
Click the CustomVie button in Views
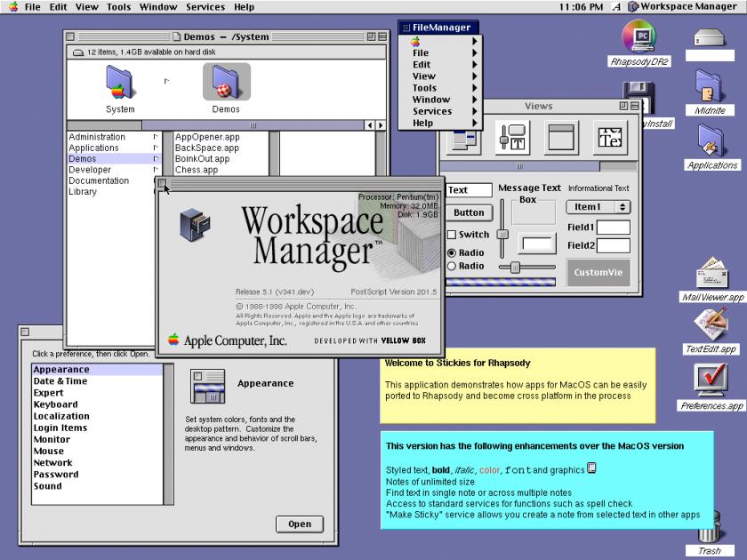click(598, 272)
